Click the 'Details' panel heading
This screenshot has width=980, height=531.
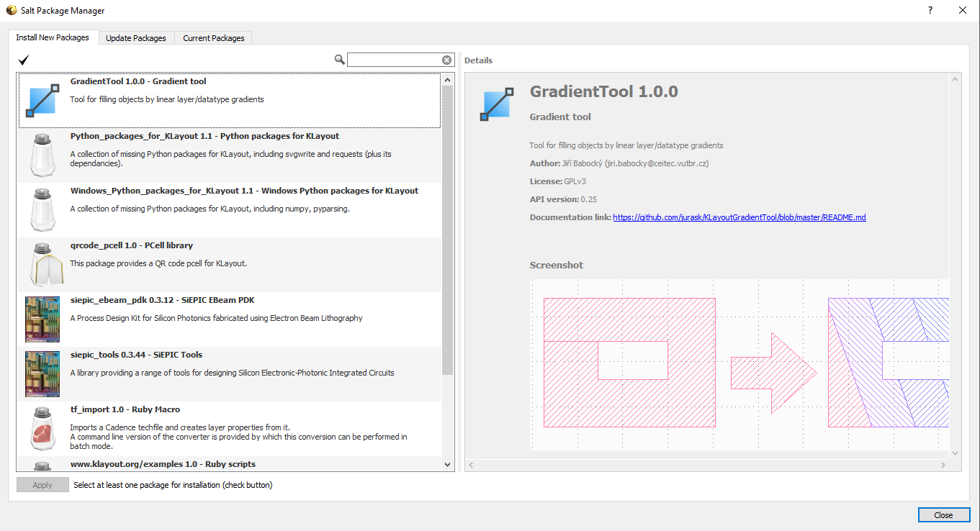tap(478, 60)
